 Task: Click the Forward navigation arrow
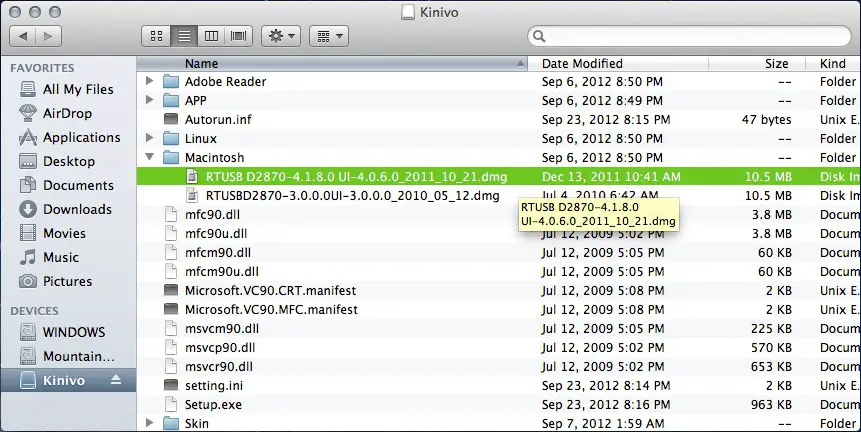click(48, 36)
